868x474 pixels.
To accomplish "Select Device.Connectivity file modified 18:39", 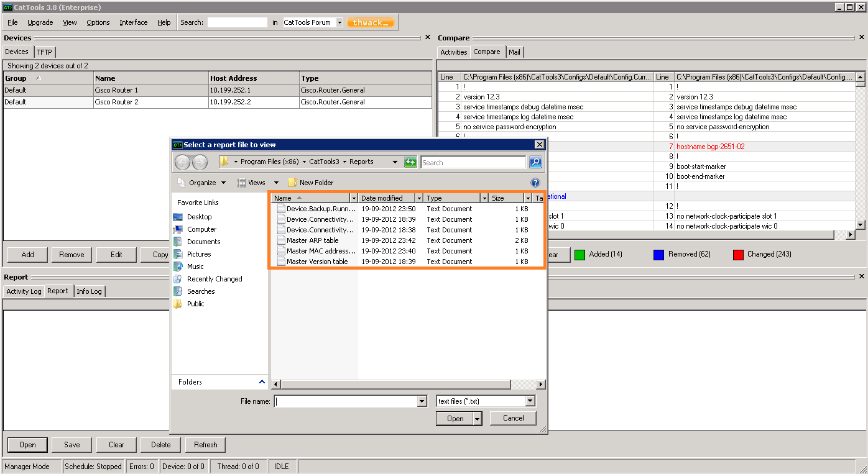I will click(316, 219).
